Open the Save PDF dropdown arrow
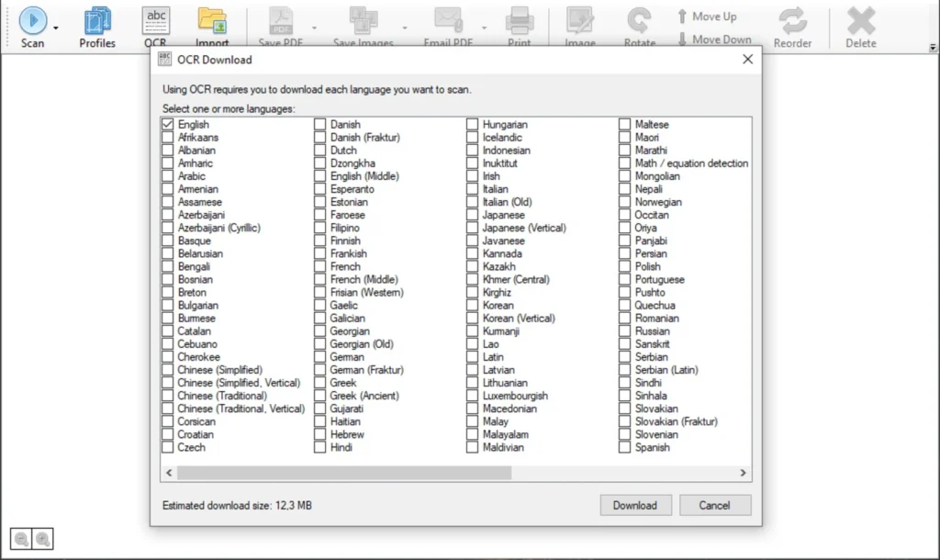940x560 pixels. (x=314, y=28)
